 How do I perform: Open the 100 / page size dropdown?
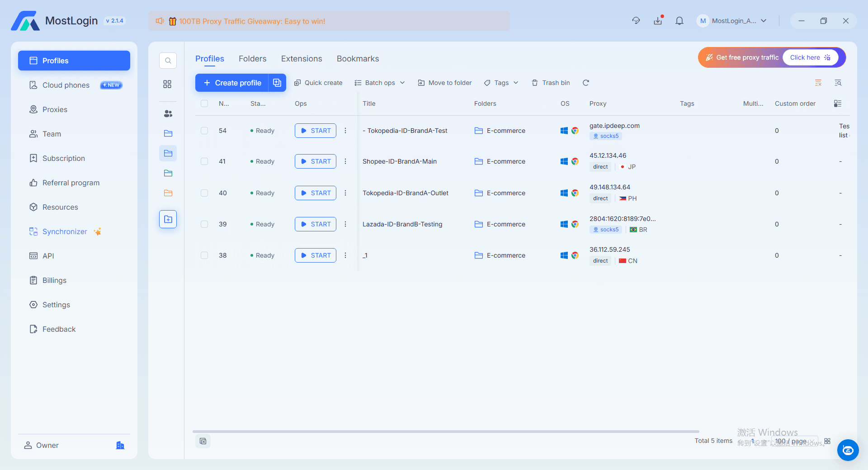point(794,441)
